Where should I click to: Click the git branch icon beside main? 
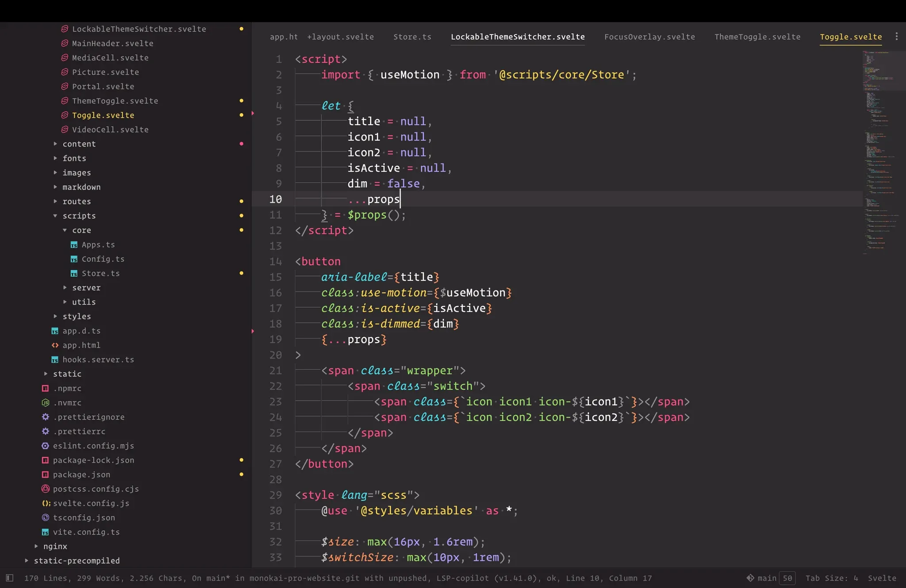(x=750, y=578)
